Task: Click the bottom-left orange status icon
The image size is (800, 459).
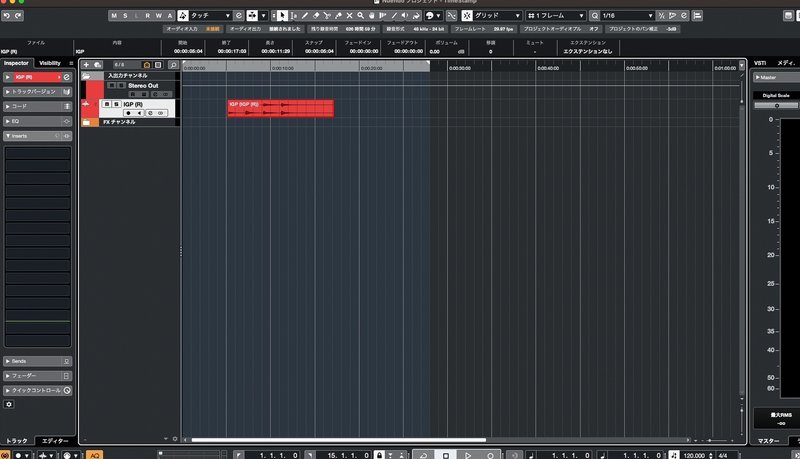Action: 5,455
